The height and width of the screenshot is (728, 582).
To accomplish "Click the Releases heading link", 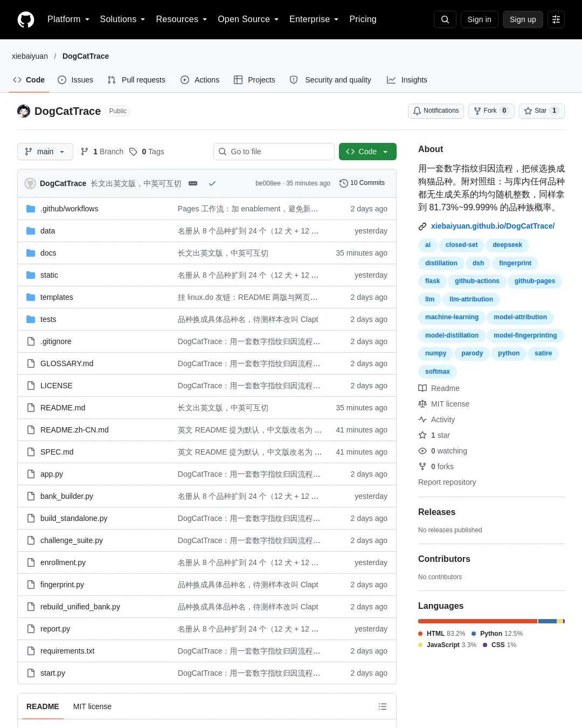I will [436, 512].
